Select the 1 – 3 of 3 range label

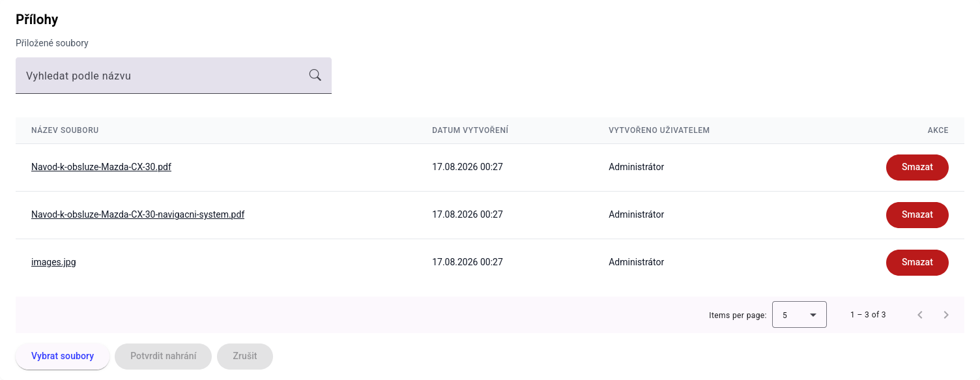pyautogui.click(x=867, y=315)
